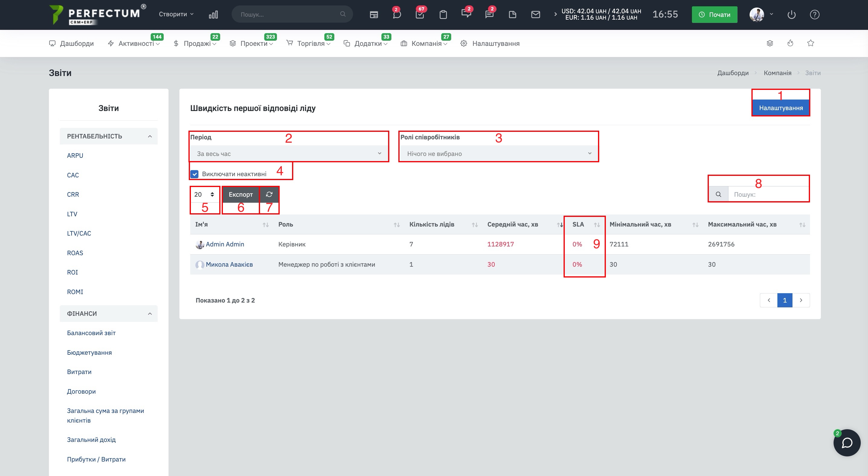Click the blue Налаштування button
The width and height of the screenshot is (868, 476).
(x=781, y=108)
